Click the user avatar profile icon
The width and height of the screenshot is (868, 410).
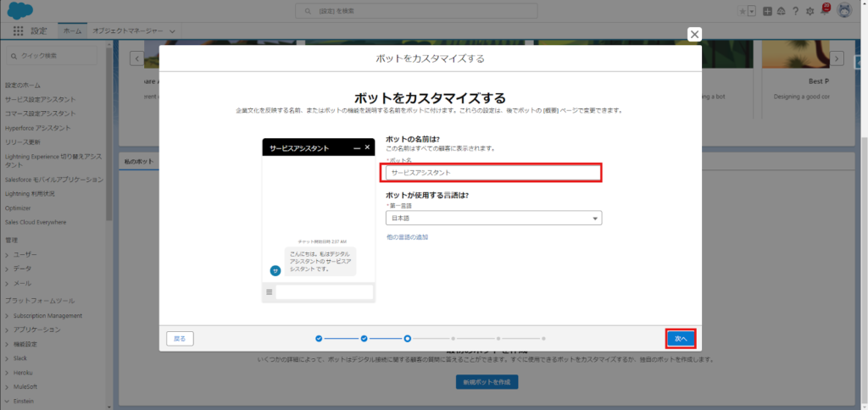click(844, 10)
